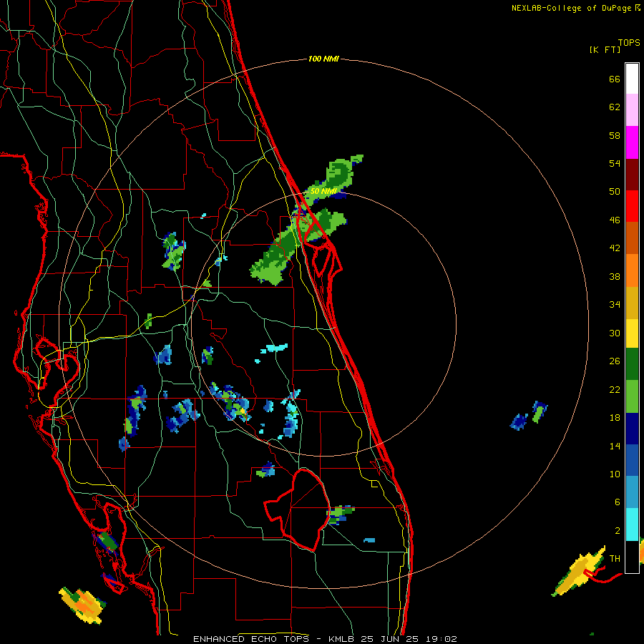
Task: Click the dark orange legend segment
Action: 632,238
